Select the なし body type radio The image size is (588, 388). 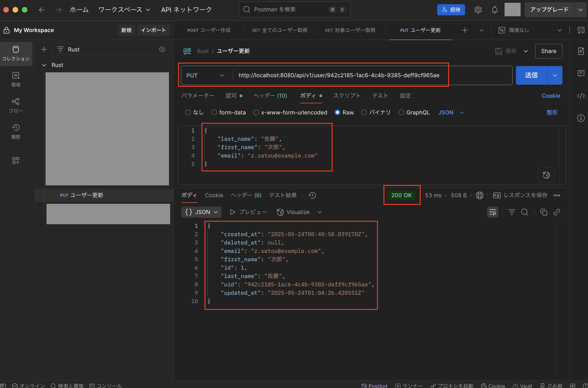tap(188, 112)
